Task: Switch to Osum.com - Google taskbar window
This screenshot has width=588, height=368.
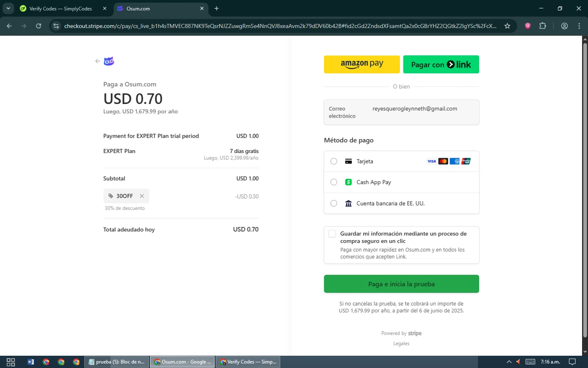Action: click(182, 362)
